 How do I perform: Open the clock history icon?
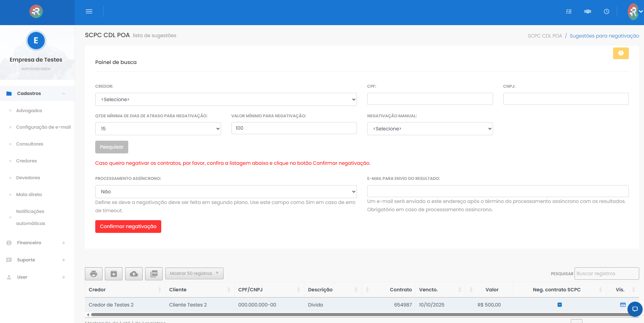pos(607,11)
